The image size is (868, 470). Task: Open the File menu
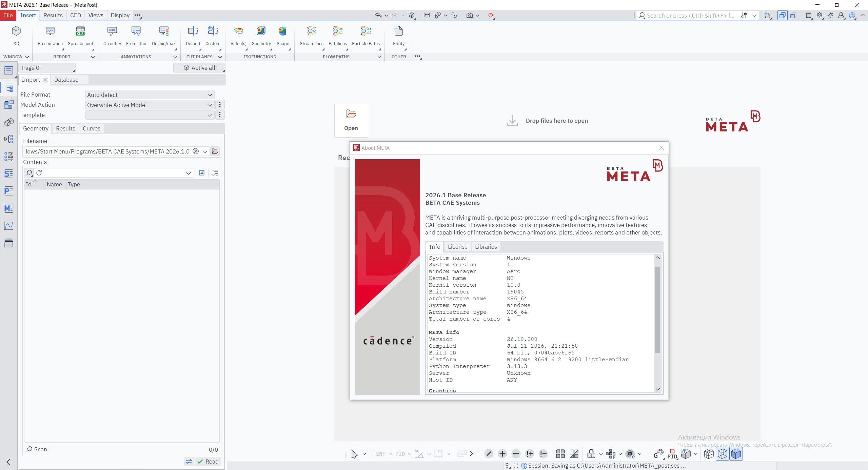[x=8, y=15]
